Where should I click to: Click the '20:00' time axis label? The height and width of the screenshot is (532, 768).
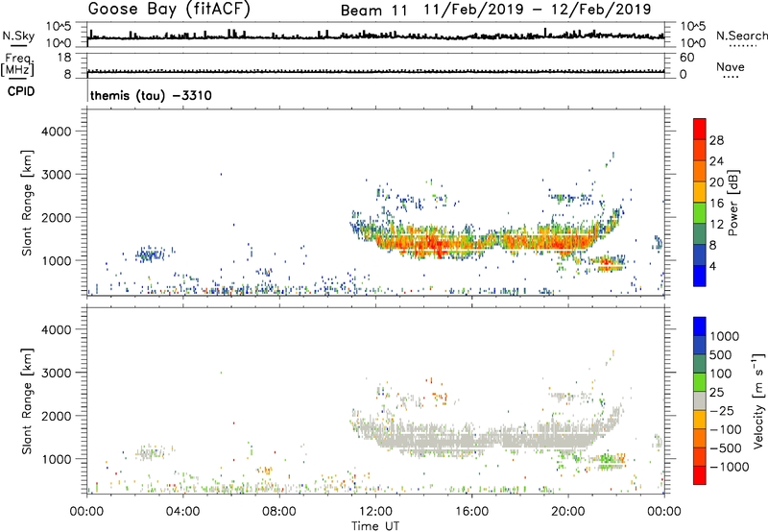pyautogui.click(x=567, y=512)
